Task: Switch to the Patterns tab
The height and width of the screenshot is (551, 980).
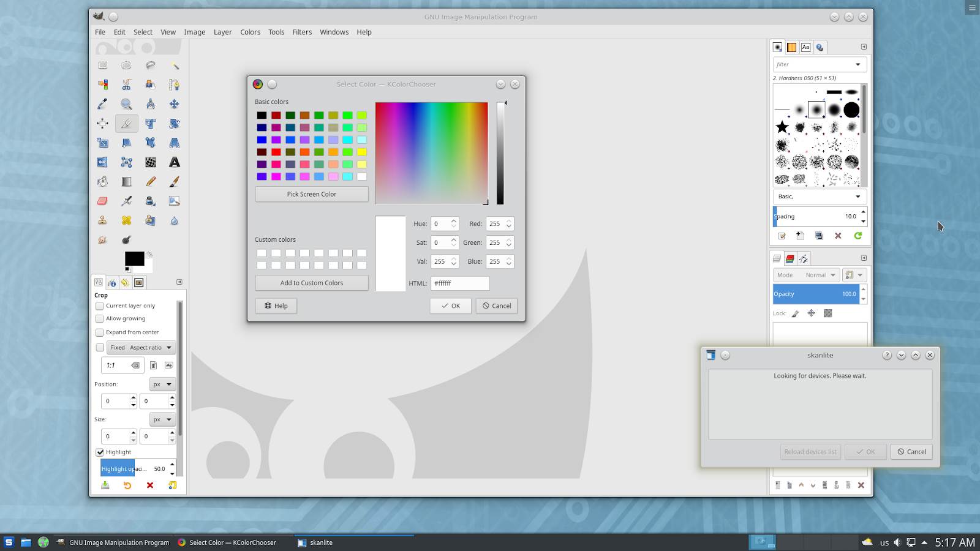Action: (791, 47)
